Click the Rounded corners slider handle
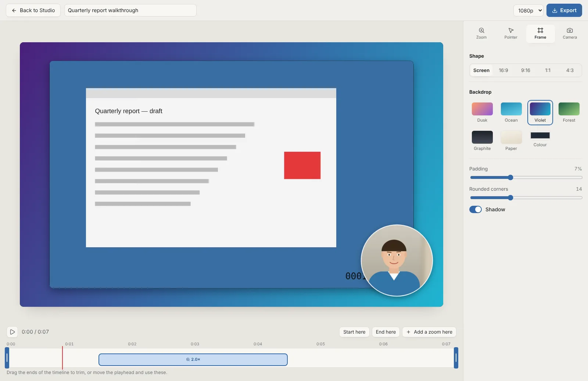The image size is (588, 381). 510,198
